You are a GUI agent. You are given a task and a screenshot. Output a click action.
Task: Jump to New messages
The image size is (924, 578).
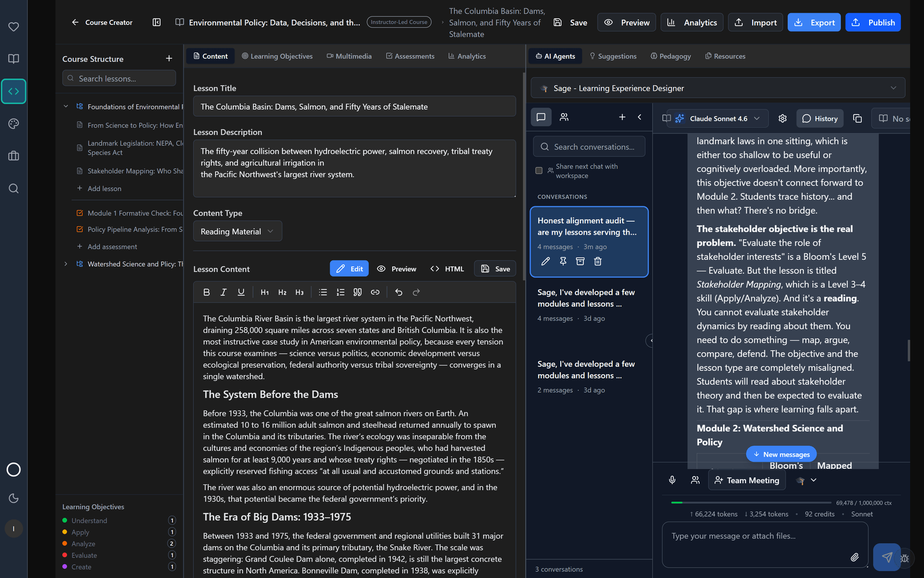pyautogui.click(x=781, y=454)
